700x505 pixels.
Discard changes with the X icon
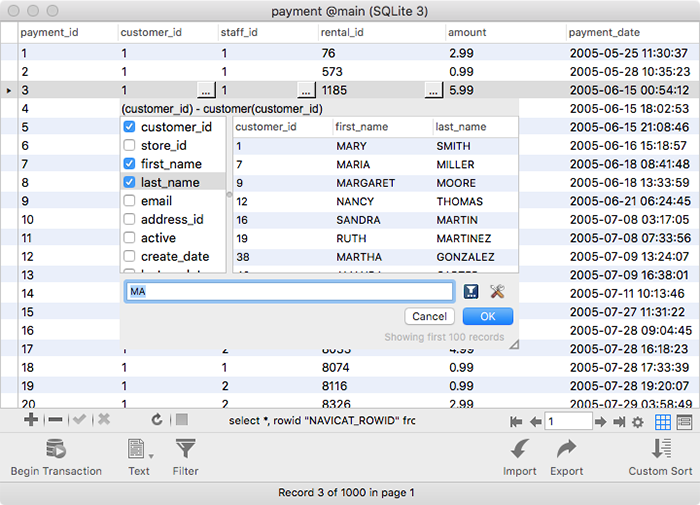point(104,420)
